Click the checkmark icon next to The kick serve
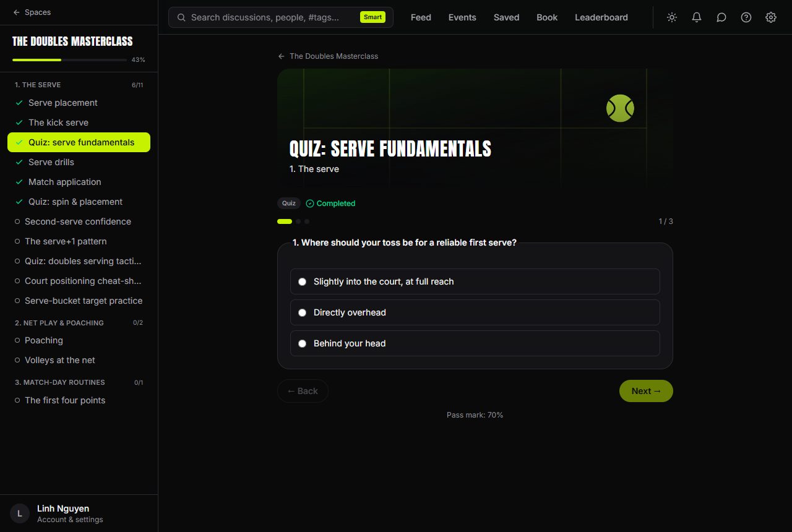This screenshot has width=792, height=532. (x=19, y=122)
